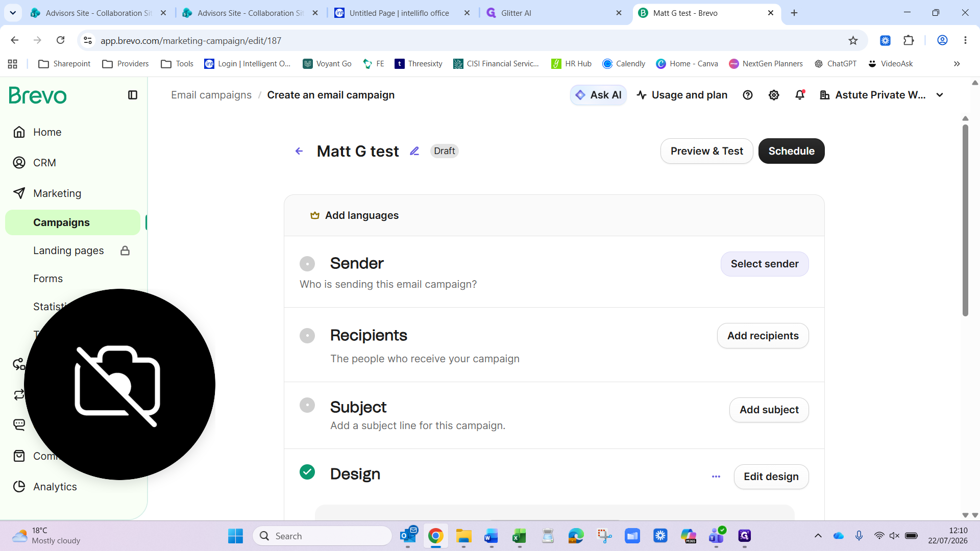980x551 pixels.
Task: Open the help question mark icon
Action: (748, 95)
